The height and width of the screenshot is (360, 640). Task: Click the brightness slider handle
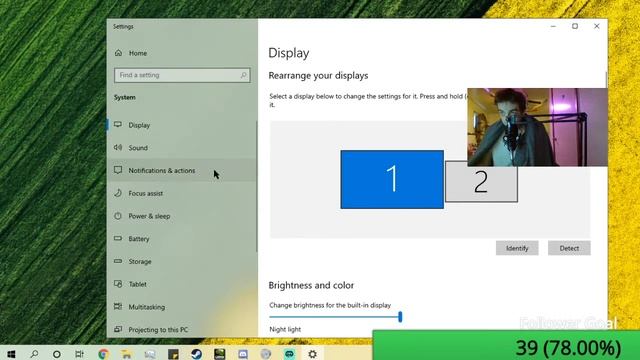point(400,317)
